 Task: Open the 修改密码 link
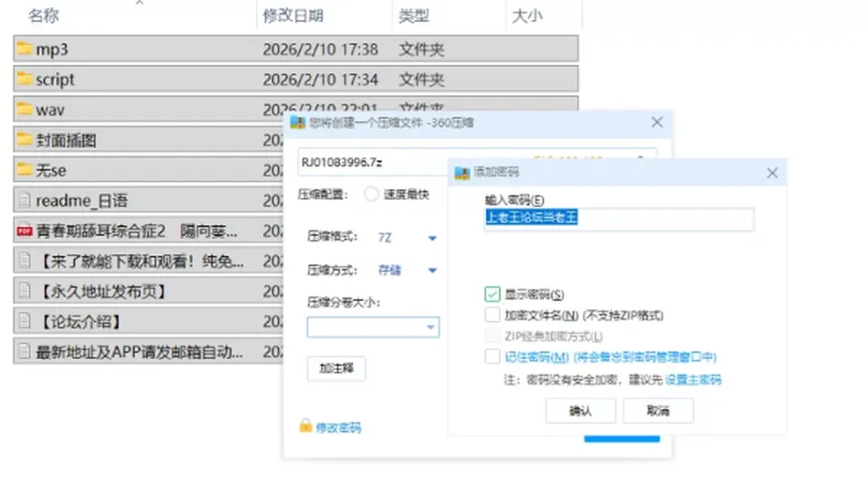point(338,427)
